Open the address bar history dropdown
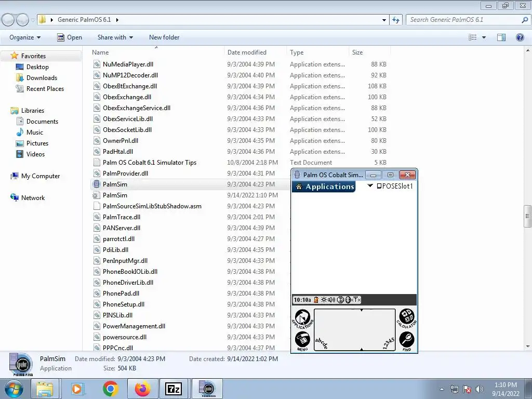This screenshot has height=399, width=532. point(384,20)
